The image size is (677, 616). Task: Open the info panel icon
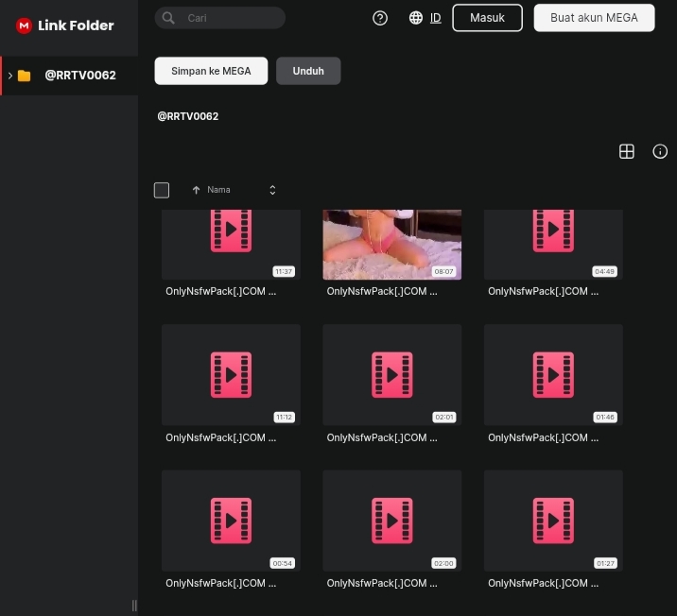(x=660, y=151)
